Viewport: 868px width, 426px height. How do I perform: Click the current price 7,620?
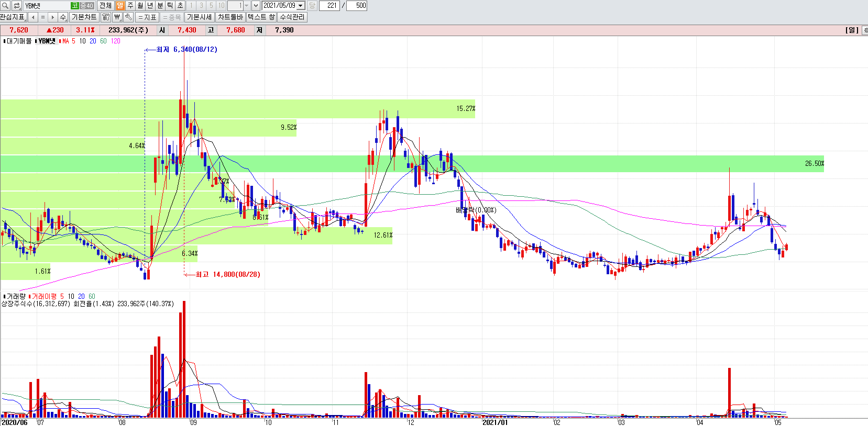[19, 30]
